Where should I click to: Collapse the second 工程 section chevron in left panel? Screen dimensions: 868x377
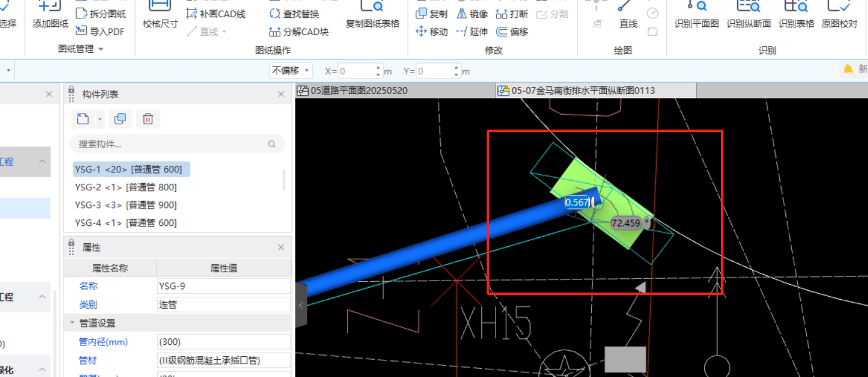point(42,297)
